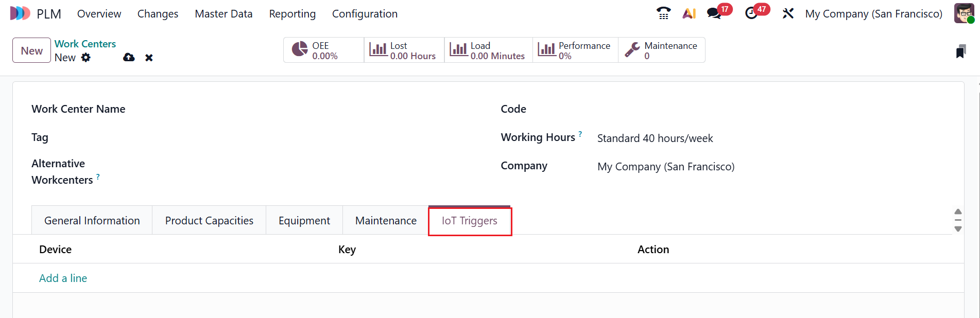Screen dimensions: 980x318
Task: Click the Add a line link
Action: click(x=63, y=278)
